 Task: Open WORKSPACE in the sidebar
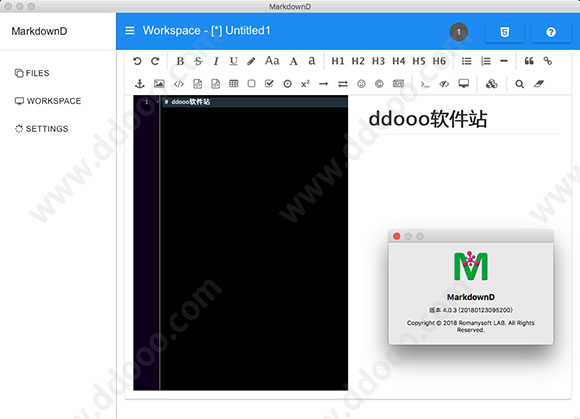[x=48, y=101]
